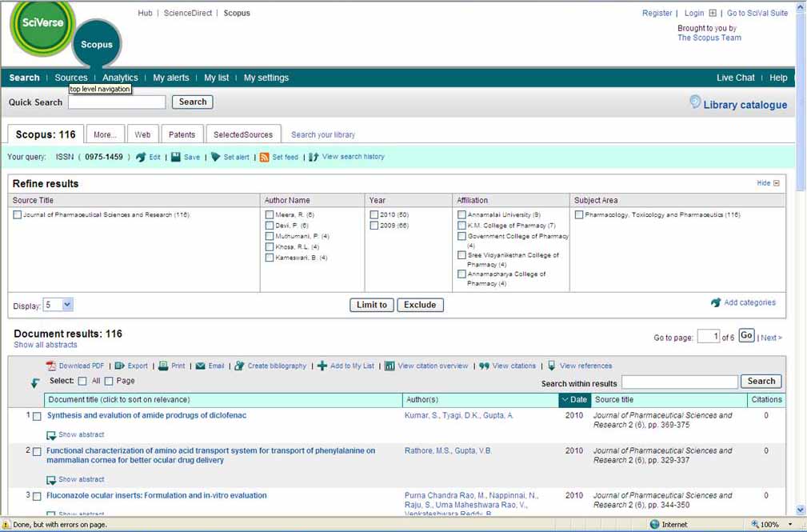Click the SciVerse green logo
807x532 pixels.
tap(42, 26)
